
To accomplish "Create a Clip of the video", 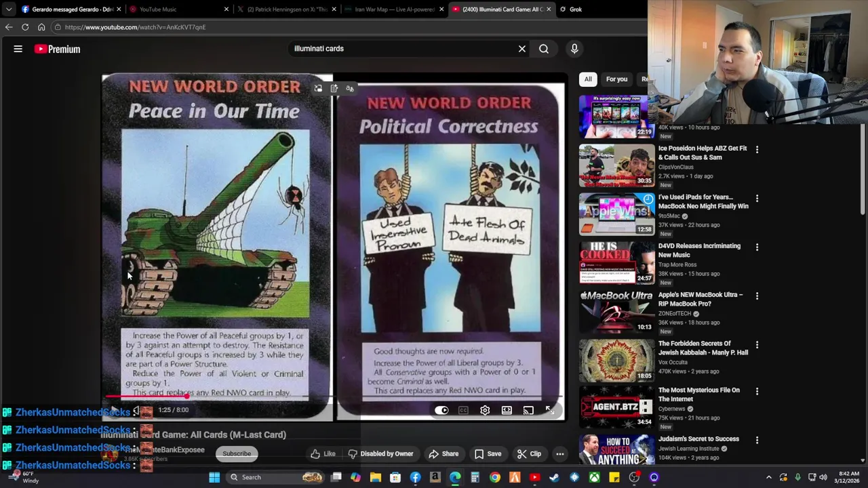I will tap(529, 453).
